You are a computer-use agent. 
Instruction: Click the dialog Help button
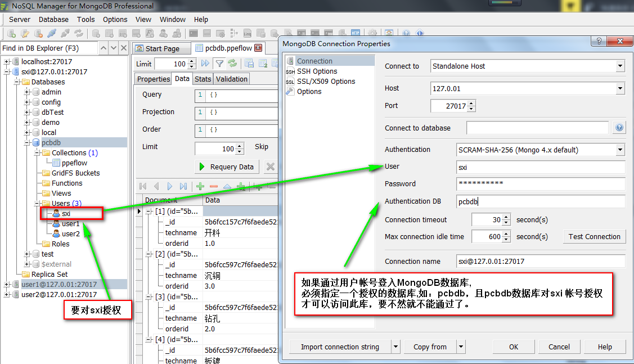pos(605,347)
